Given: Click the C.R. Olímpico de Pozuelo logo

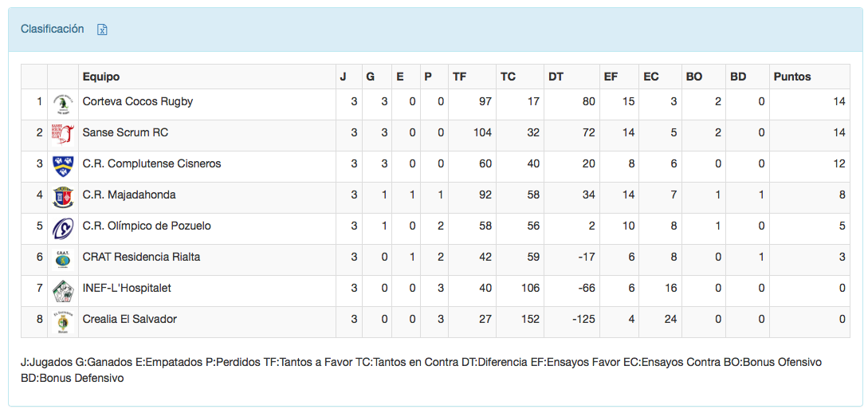Looking at the screenshot, I should pyautogui.click(x=62, y=228).
